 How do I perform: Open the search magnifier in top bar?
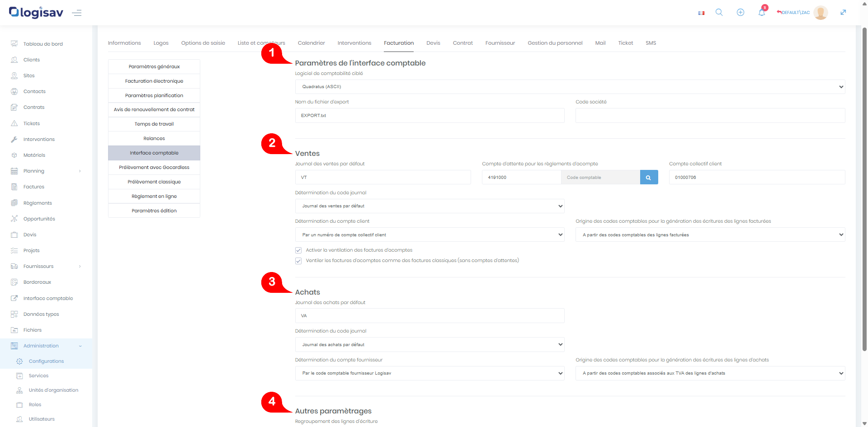tap(719, 13)
